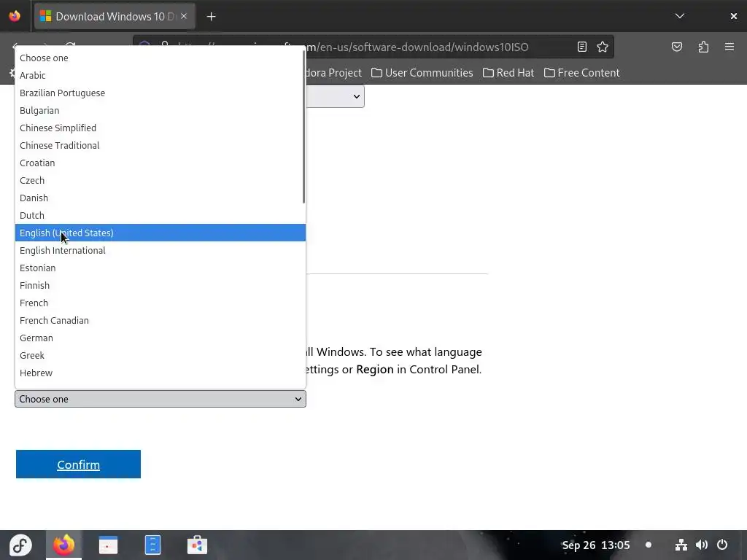Choose Estonian from the language list
The height and width of the screenshot is (560, 747).
tap(160, 268)
